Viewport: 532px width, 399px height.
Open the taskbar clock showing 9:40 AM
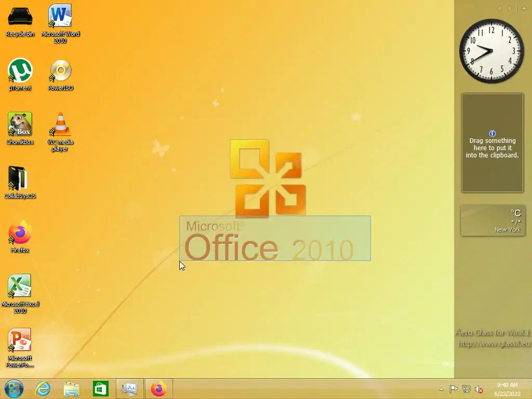click(507, 389)
